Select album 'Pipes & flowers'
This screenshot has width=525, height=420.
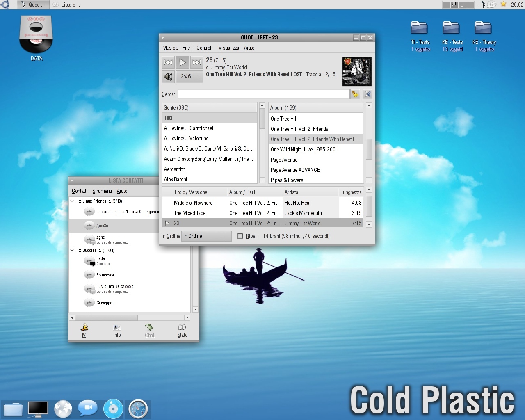[316, 180]
